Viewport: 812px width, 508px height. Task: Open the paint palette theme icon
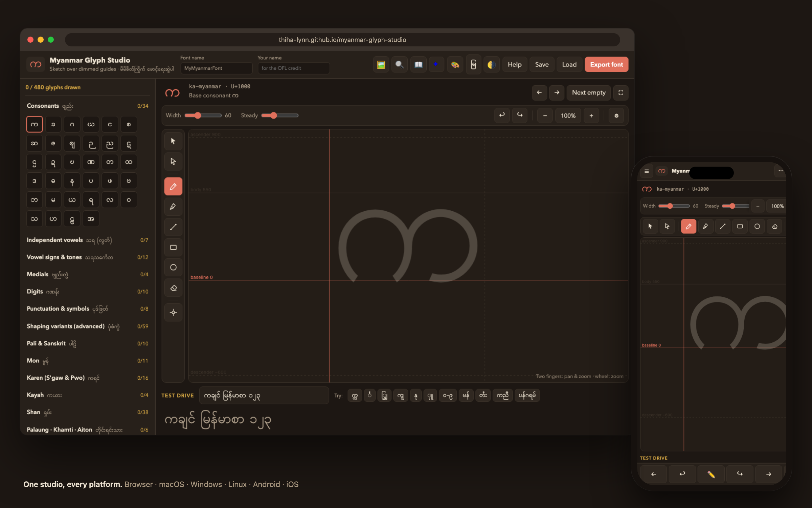[455, 64]
